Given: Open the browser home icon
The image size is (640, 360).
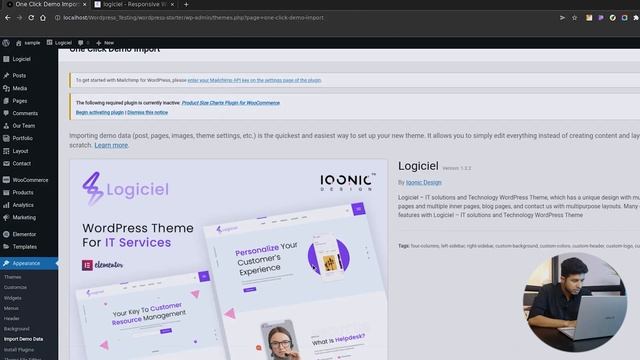Looking at the screenshot, I should [43, 18].
